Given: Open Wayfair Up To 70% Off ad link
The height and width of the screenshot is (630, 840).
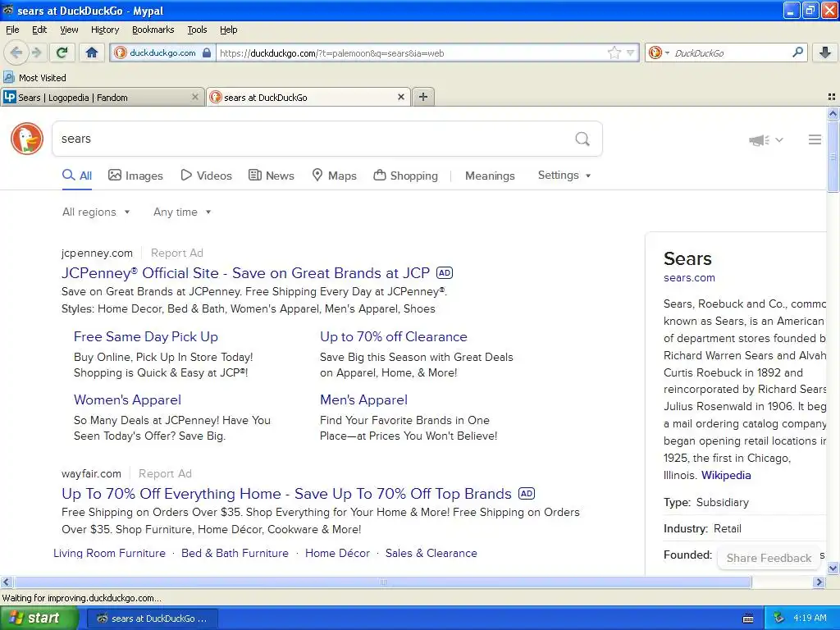Looking at the screenshot, I should coord(286,493).
